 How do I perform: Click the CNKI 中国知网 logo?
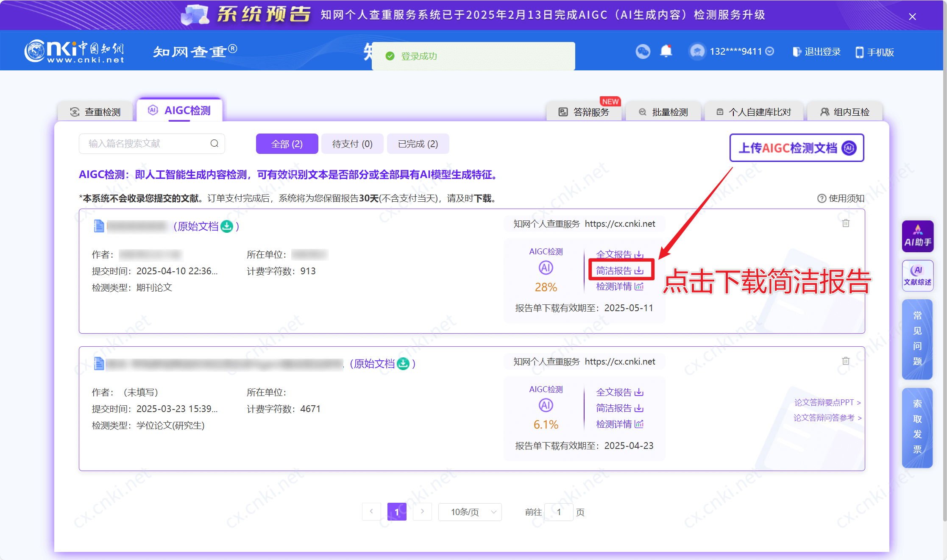tap(74, 51)
